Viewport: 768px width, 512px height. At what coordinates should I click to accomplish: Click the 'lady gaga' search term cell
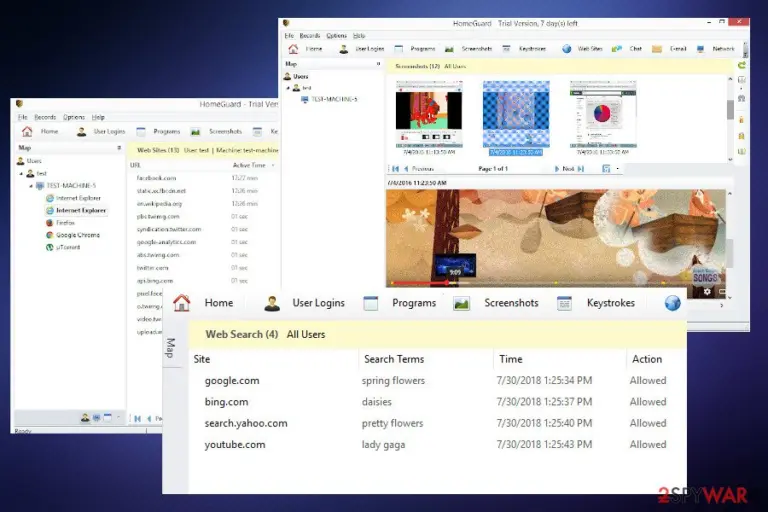pos(384,445)
